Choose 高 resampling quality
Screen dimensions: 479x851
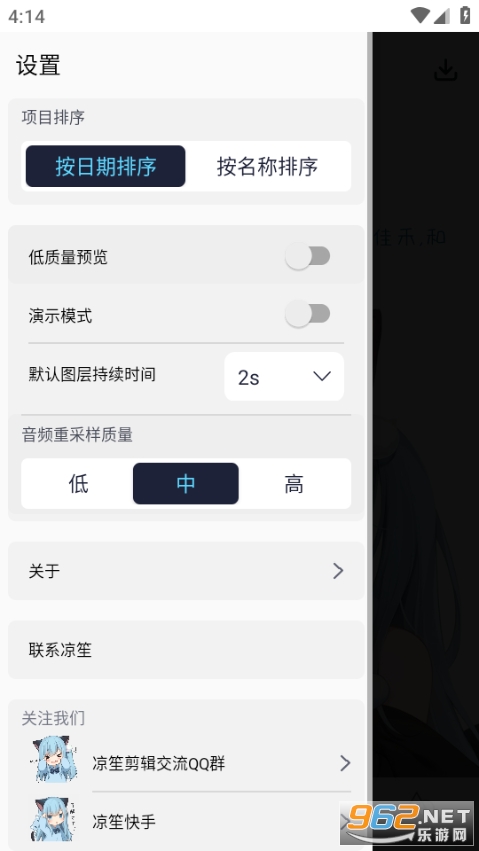294,484
